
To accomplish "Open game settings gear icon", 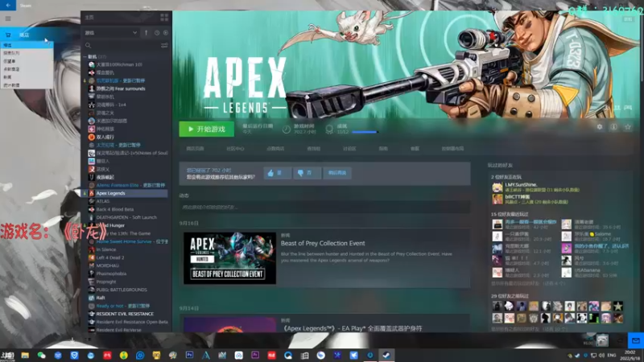I will (600, 127).
